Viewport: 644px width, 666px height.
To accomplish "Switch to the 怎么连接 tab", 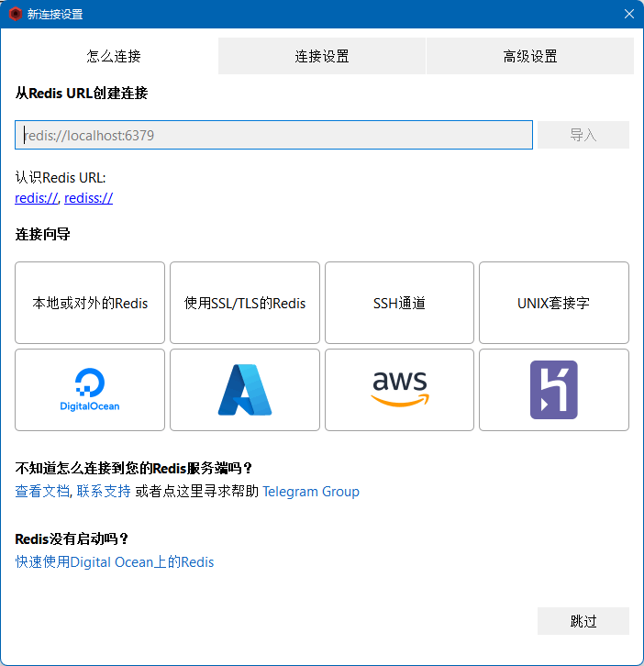I will pyautogui.click(x=114, y=56).
